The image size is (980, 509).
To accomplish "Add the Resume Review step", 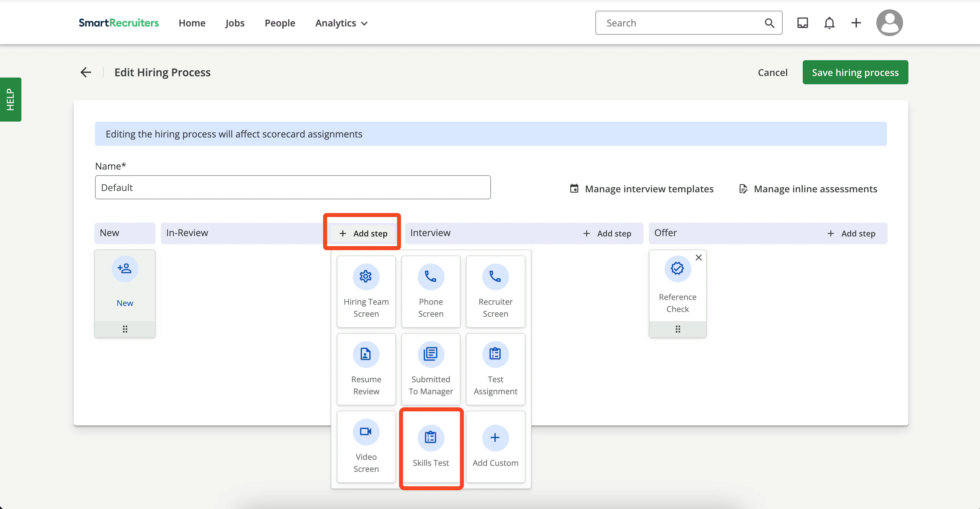I will pos(366,369).
